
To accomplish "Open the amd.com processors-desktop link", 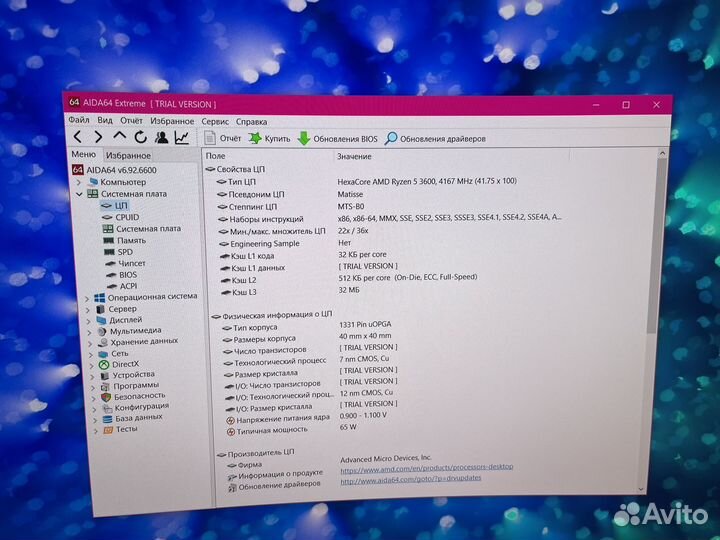I will (427, 467).
